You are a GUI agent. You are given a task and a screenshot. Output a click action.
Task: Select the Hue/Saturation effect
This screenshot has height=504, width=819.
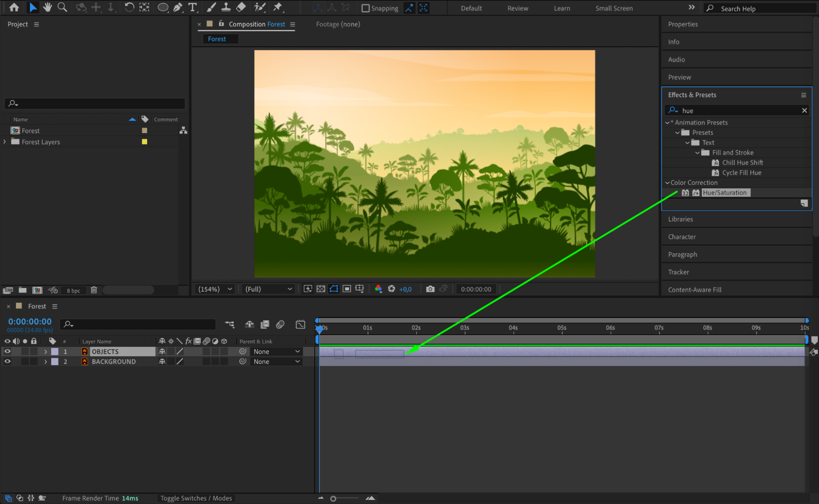coord(724,193)
